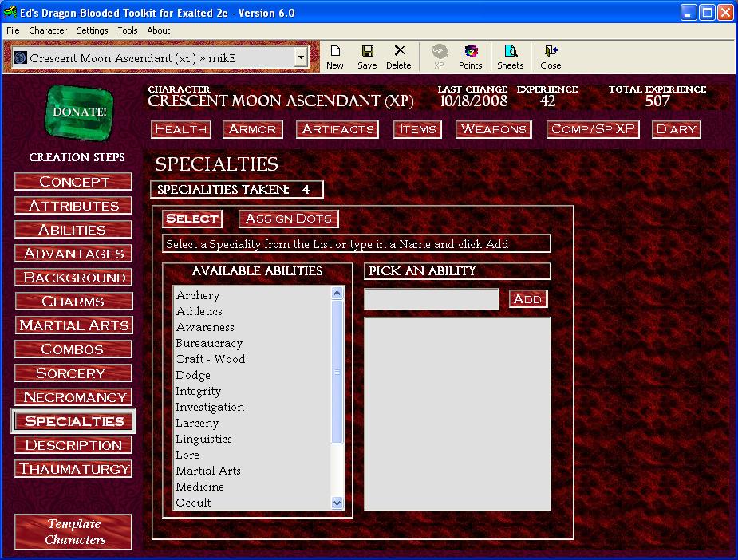
Task: Click the scroll-down arrow of abilities list
Action: 337,503
